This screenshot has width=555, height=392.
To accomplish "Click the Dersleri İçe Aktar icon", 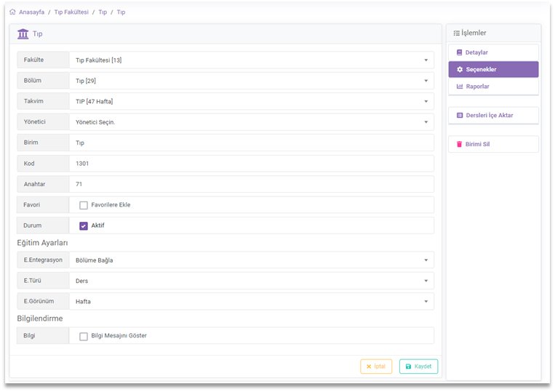I will click(x=459, y=115).
